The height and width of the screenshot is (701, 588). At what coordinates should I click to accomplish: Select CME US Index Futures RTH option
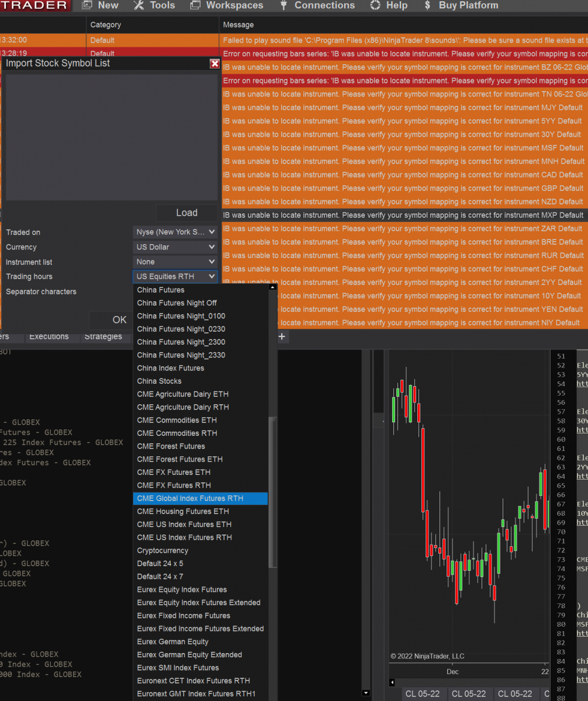[x=200, y=537]
